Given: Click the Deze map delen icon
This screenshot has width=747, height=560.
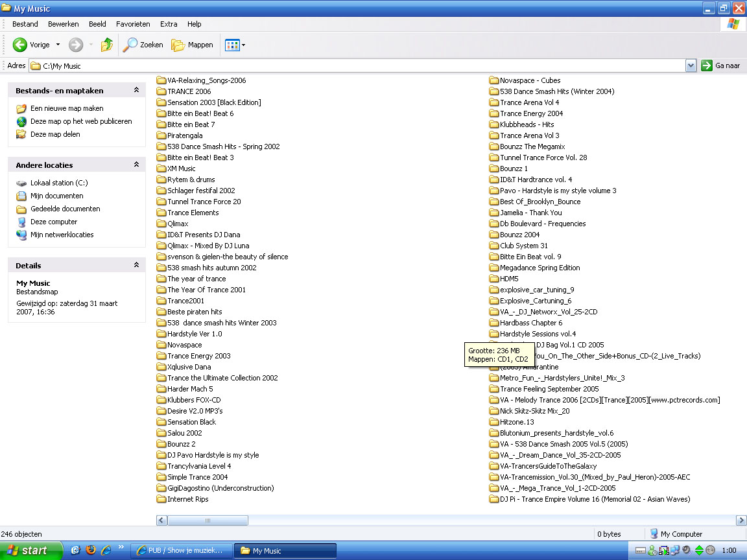Looking at the screenshot, I should click(x=21, y=134).
